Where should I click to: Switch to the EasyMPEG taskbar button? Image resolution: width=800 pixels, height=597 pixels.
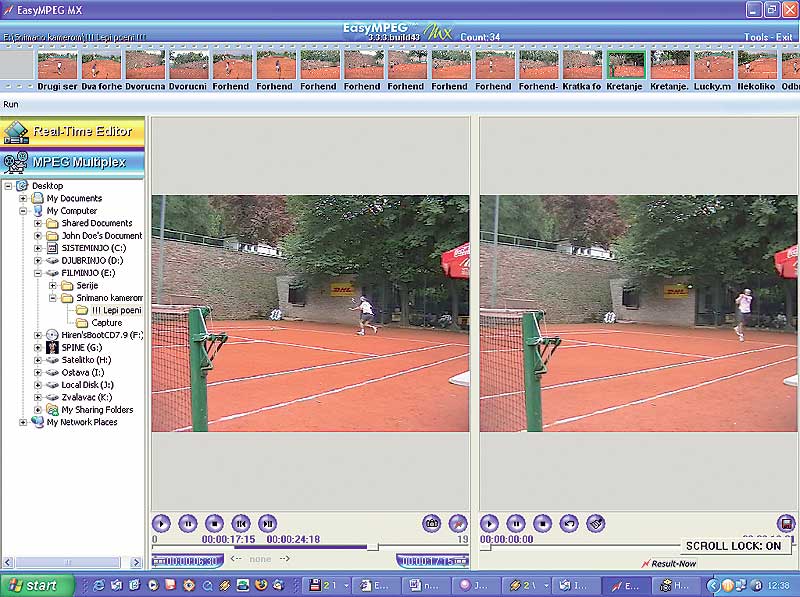(x=627, y=585)
